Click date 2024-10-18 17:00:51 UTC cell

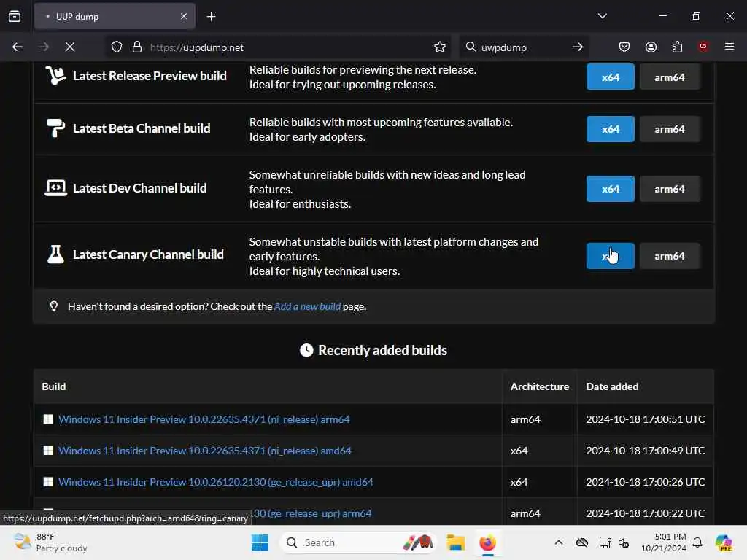click(646, 419)
